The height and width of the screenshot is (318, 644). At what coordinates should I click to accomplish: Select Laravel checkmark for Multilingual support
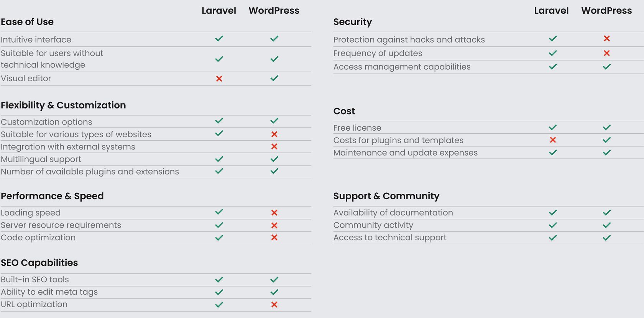tap(219, 159)
